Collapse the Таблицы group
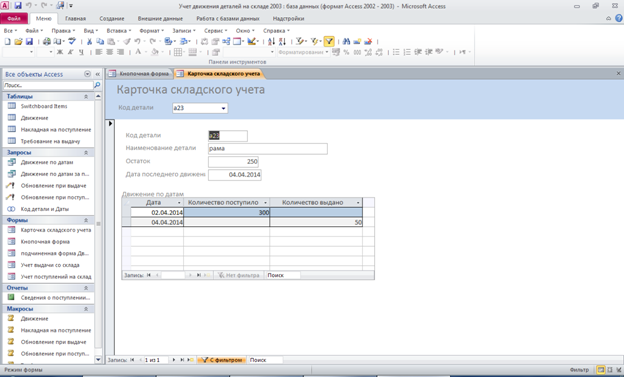The width and height of the screenshot is (624, 377). [x=86, y=97]
